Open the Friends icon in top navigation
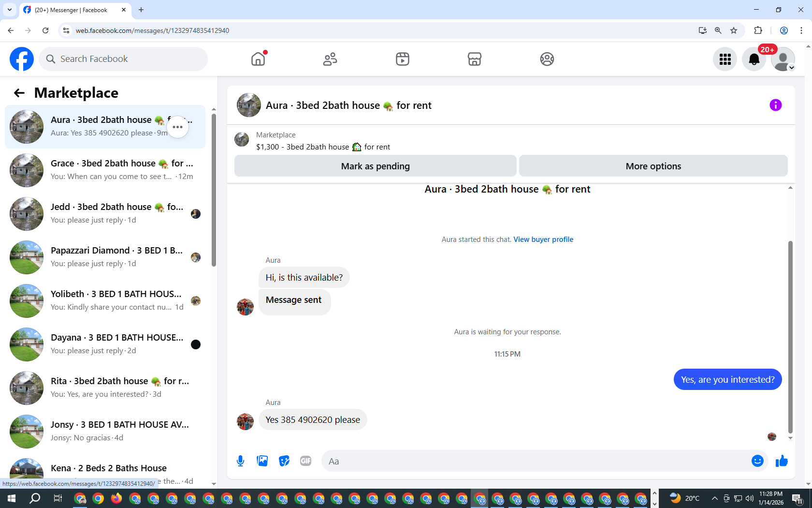Image resolution: width=812 pixels, height=508 pixels. point(330,59)
